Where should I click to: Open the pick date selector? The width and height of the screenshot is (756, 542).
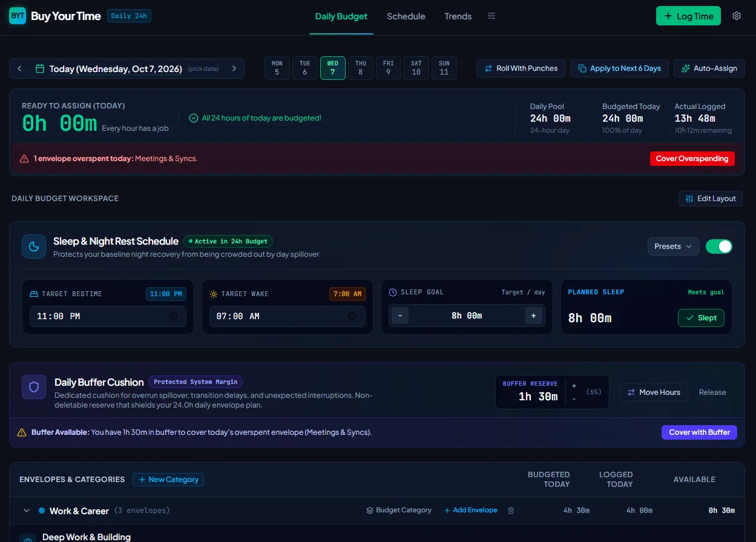point(203,69)
